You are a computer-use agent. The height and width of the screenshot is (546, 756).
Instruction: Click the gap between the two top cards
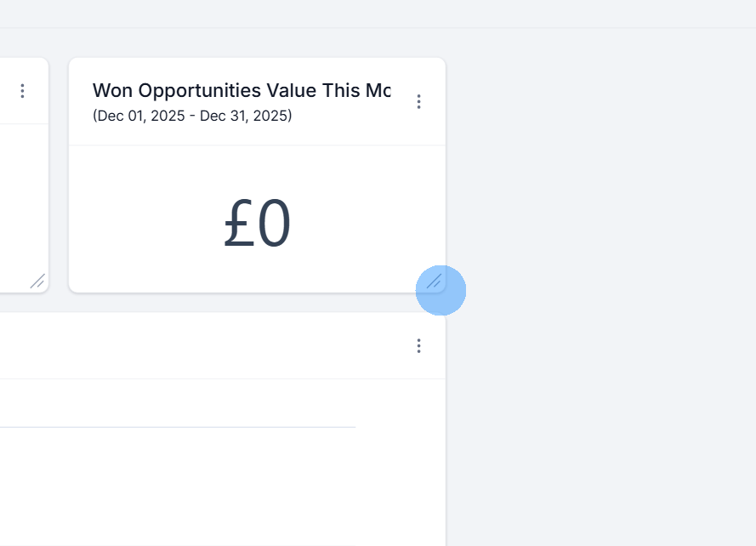click(x=58, y=170)
